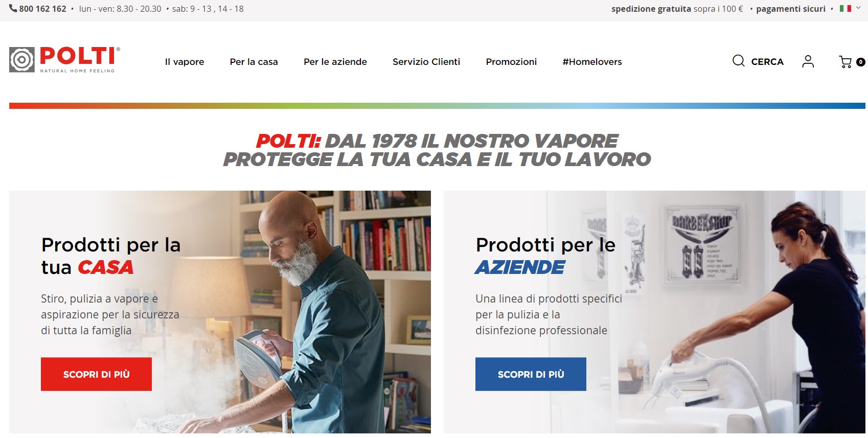Go to Servizio Clienti
868x438 pixels.
(426, 62)
